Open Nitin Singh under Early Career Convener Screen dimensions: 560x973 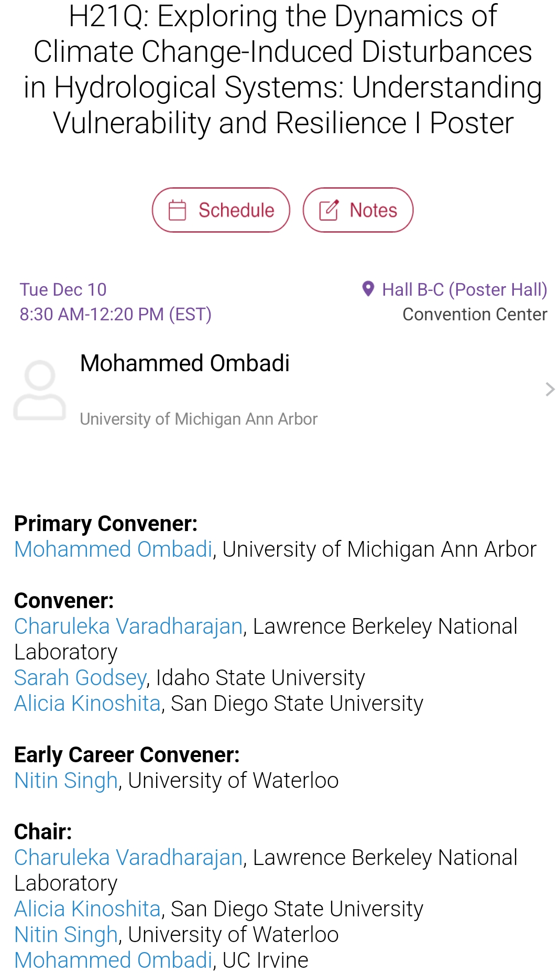pyautogui.click(x=66, y=780)
